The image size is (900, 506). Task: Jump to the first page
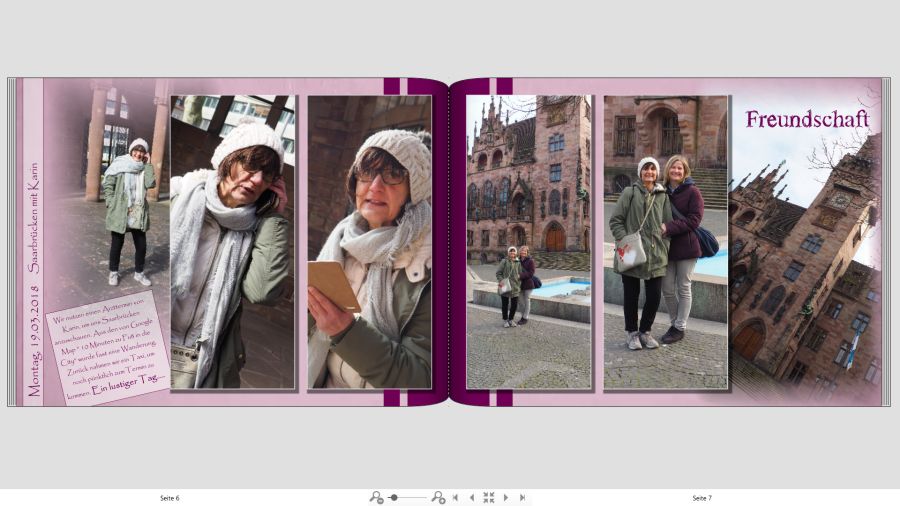click(x=456, y=497)
